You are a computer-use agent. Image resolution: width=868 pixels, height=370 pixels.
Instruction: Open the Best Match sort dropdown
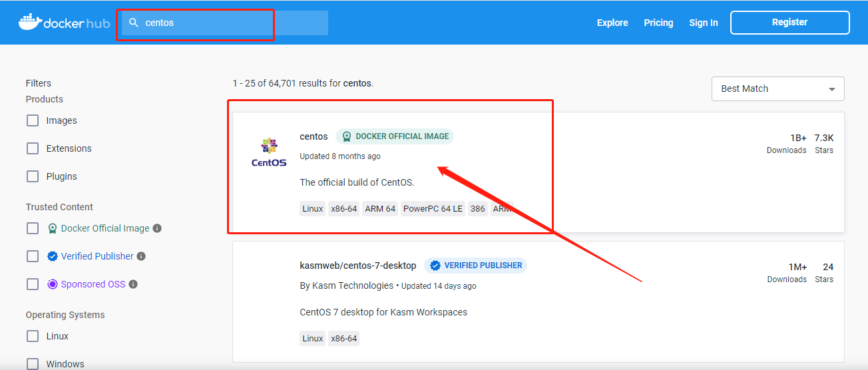click(777, 89)
